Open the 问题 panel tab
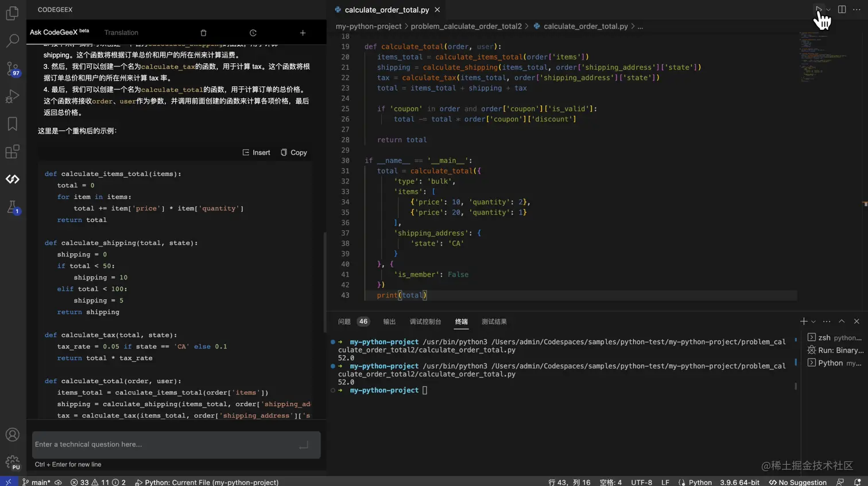 [x=344, y=322]
